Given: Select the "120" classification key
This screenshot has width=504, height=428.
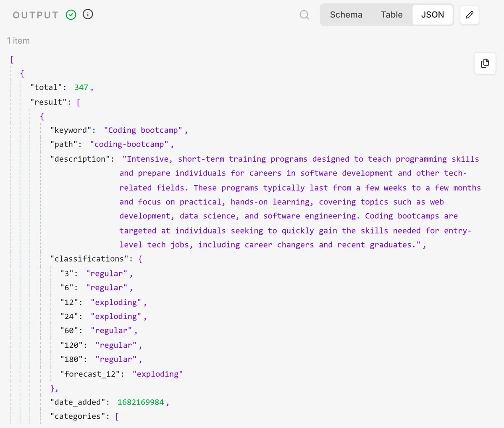Looking at the screenshot, I should click(71, 346).
